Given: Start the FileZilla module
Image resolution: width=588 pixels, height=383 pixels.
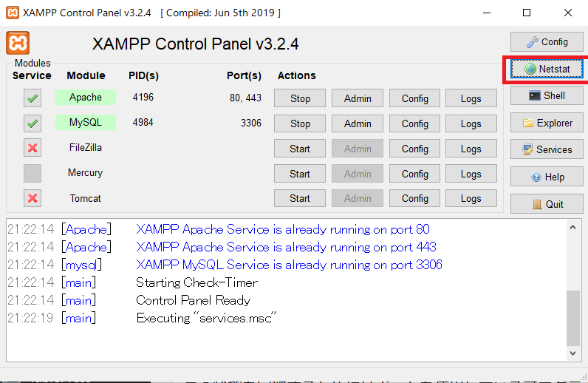Looking at the screenshot, I should (300, 149).
